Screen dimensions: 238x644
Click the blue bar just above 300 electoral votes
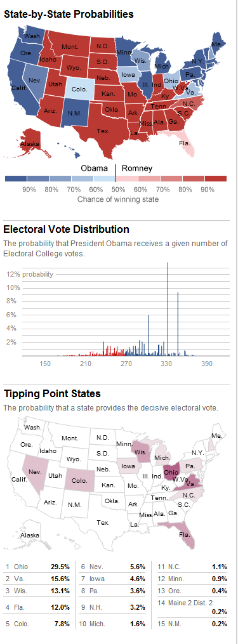click(x=148, y=335)
